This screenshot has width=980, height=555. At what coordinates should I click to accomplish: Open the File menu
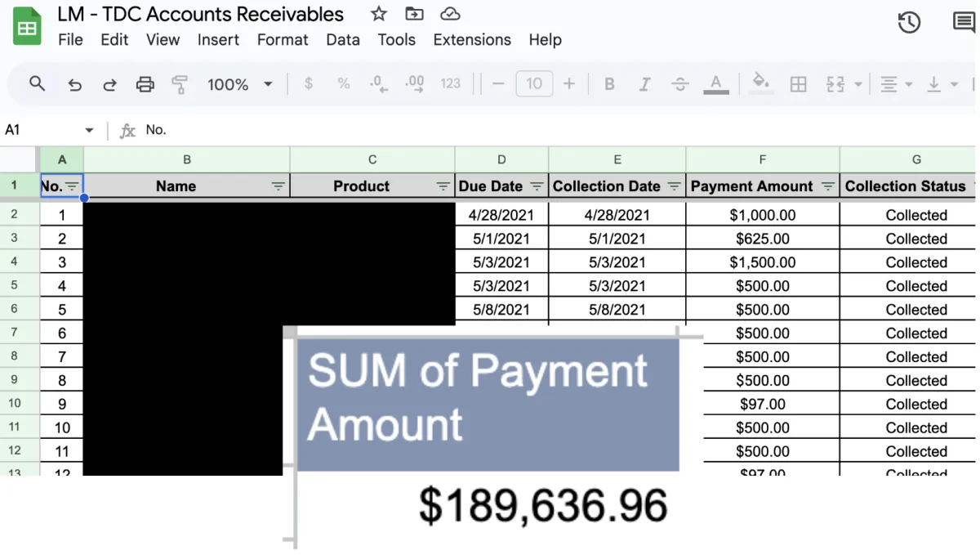pyautogui.click(x=70, y=39)
